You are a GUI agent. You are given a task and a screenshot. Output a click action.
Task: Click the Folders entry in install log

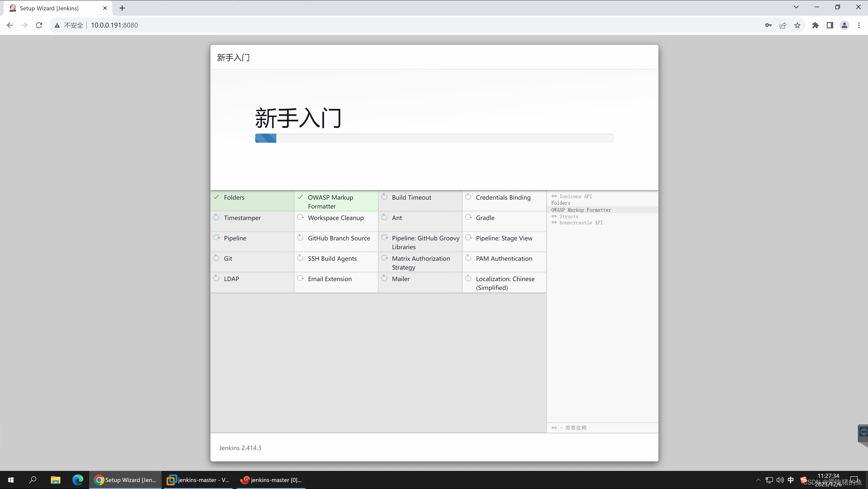click(x=561, y=203)
